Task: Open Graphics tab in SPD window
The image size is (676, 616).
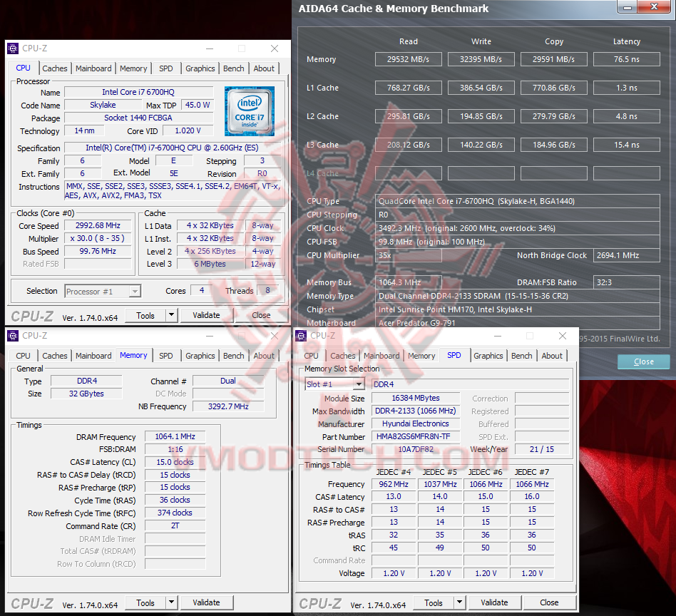Action: [x=488, y=356]
